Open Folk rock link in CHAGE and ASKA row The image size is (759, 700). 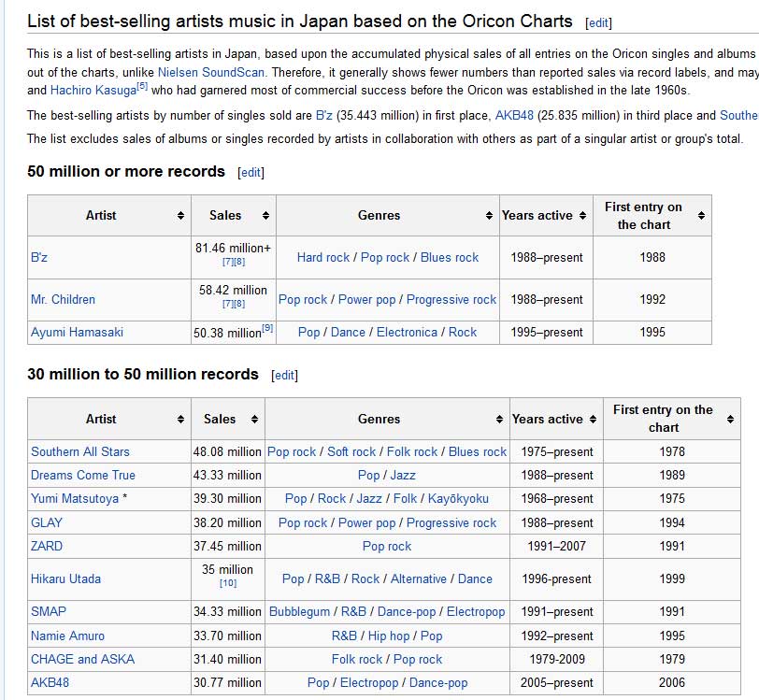[x=357, y=659]
